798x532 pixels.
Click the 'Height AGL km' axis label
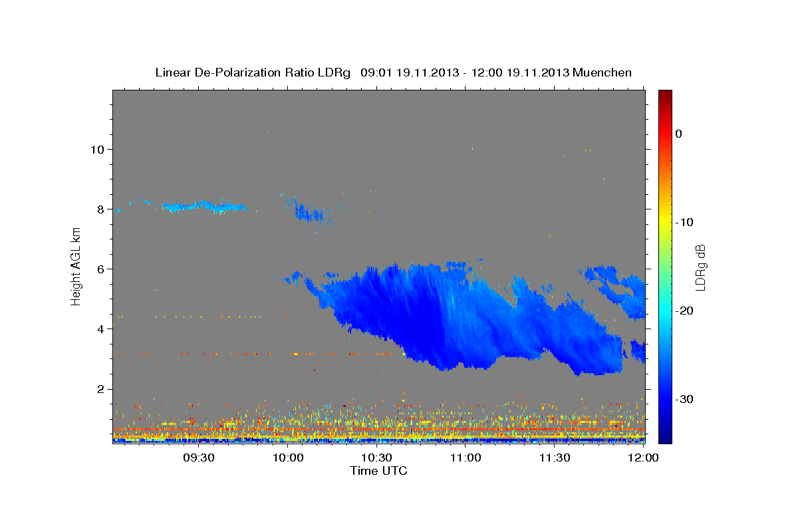(x=76, y=266)
